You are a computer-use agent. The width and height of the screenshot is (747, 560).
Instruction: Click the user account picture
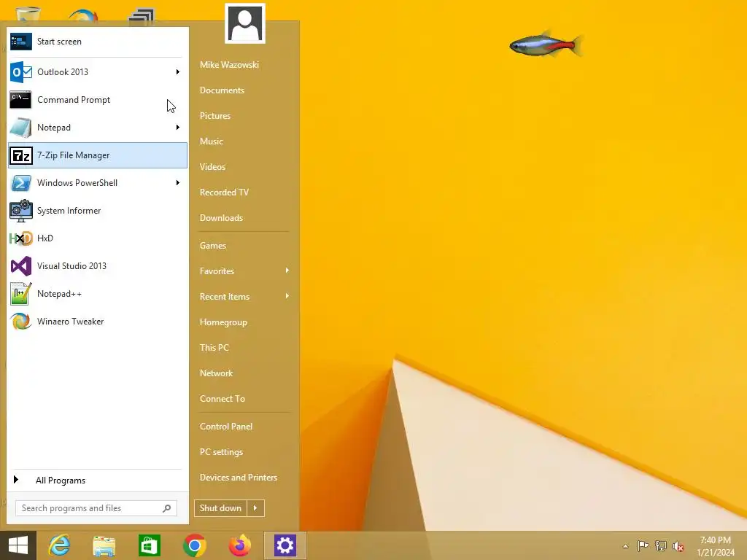click(x=245, y=23)
